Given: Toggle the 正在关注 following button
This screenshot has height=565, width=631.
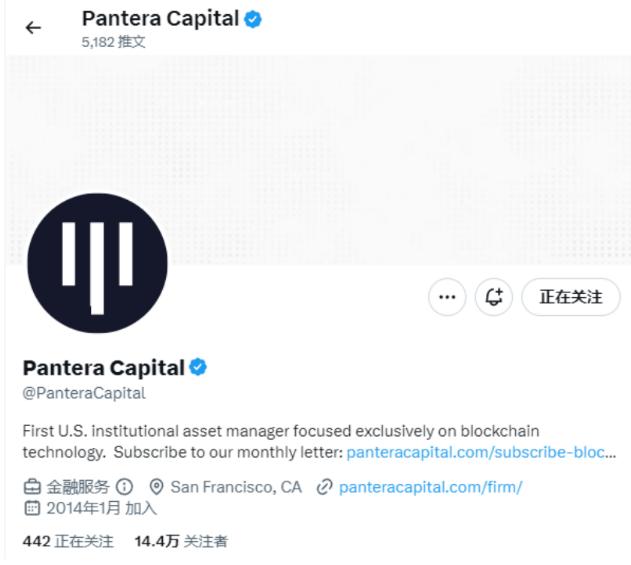Looking at the screenshot, I should pyautogui.click(x=571, y=297).
